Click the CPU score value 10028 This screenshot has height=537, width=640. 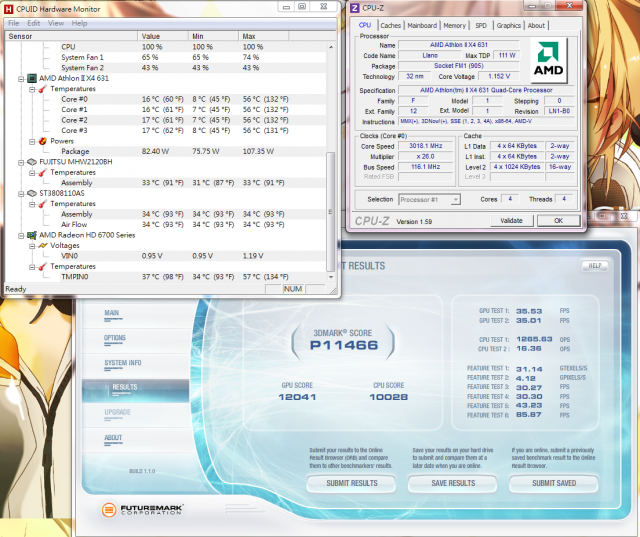pos(388,397)
